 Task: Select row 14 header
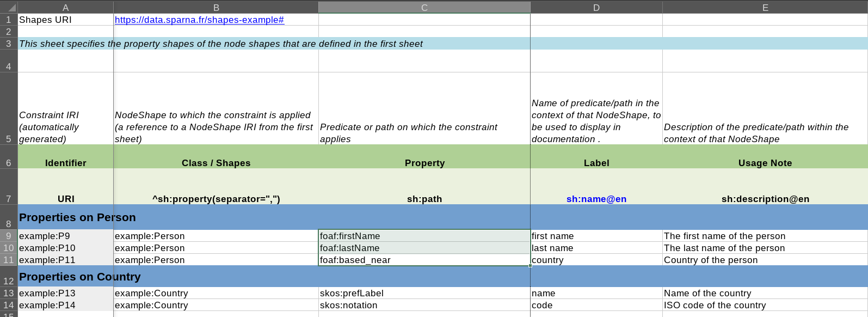(9, 305)
